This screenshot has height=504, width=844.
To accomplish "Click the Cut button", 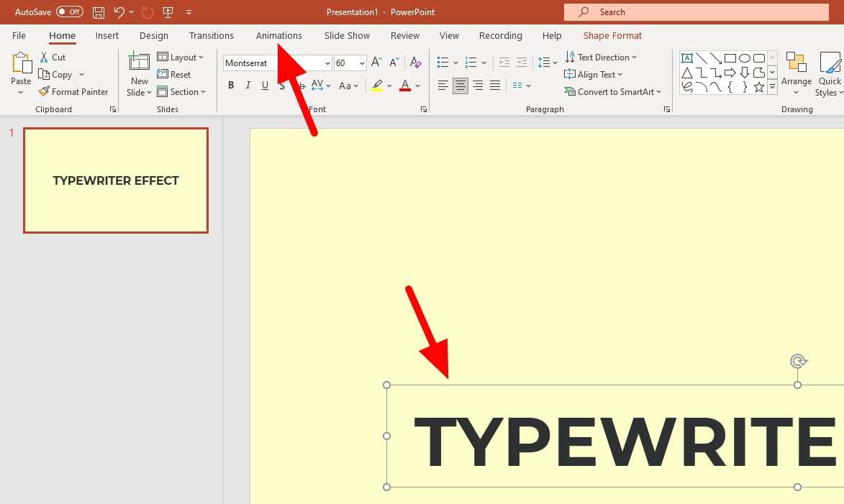I will coord(53,57).
